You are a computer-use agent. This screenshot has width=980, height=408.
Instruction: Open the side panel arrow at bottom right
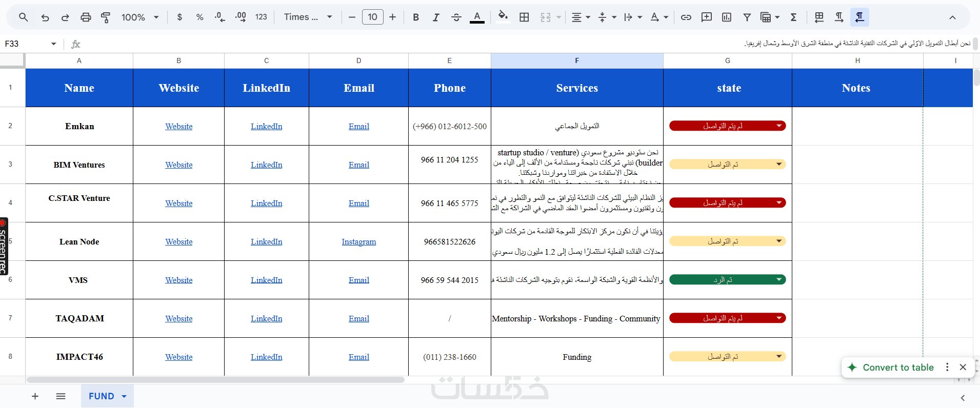click(963, 398)
